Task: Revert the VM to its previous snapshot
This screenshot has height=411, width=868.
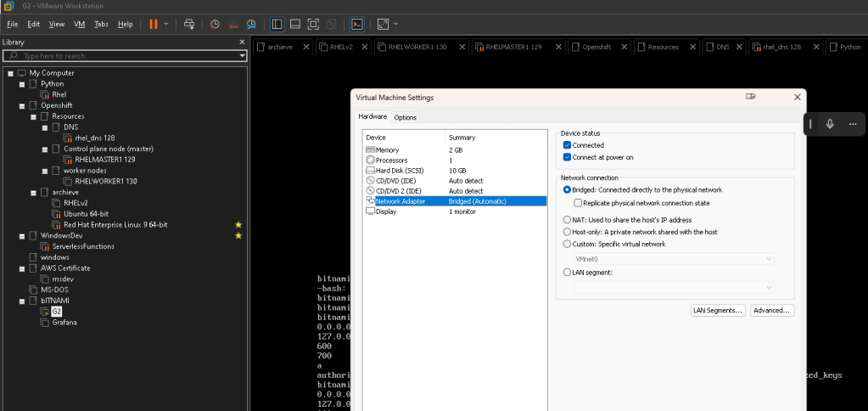Action: pyautogui.click(x=233, y=24)
